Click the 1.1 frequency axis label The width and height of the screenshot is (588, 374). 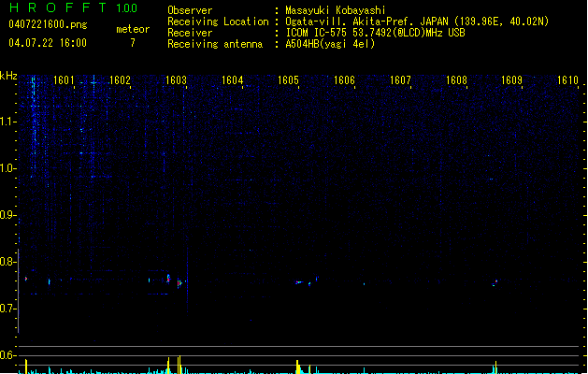[x=8, y=122]
